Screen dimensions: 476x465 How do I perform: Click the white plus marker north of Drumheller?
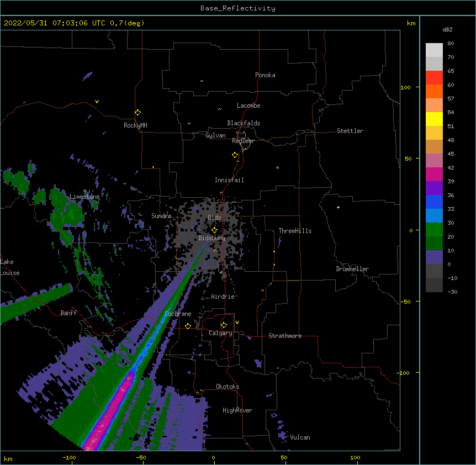(x=338, y=207)
